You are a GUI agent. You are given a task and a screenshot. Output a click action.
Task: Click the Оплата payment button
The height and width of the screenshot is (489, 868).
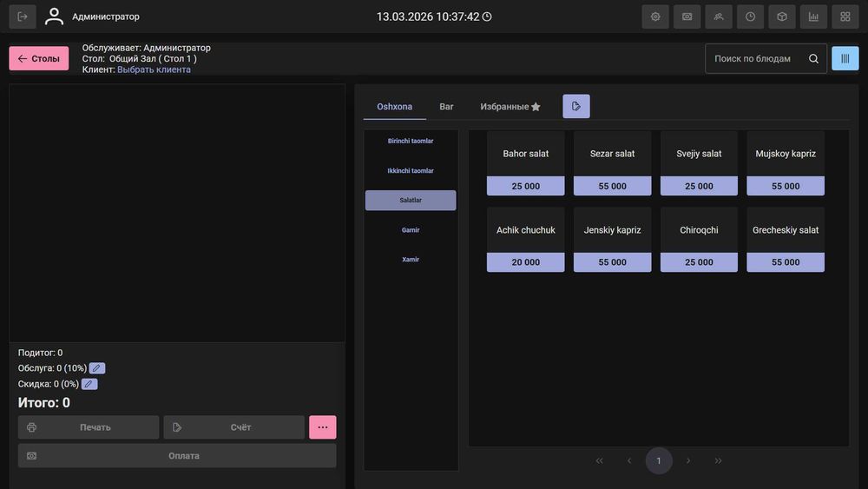(x=177, y=456)
